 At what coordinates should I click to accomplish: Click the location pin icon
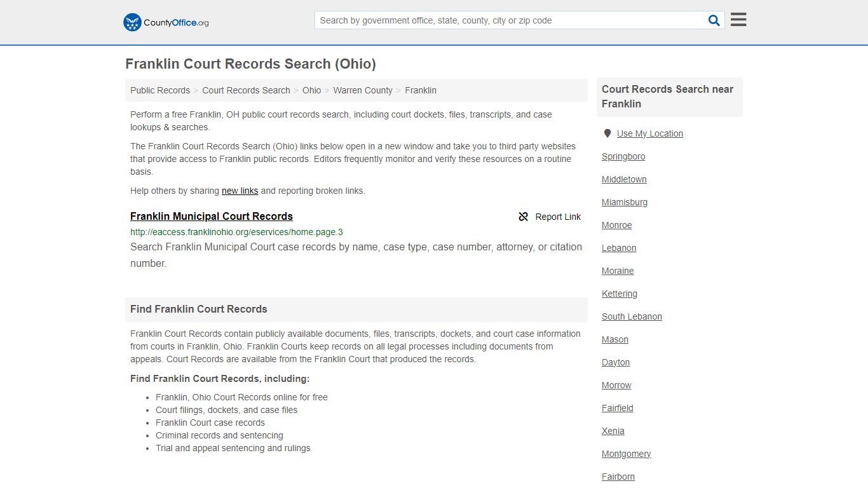pos(607,133)
